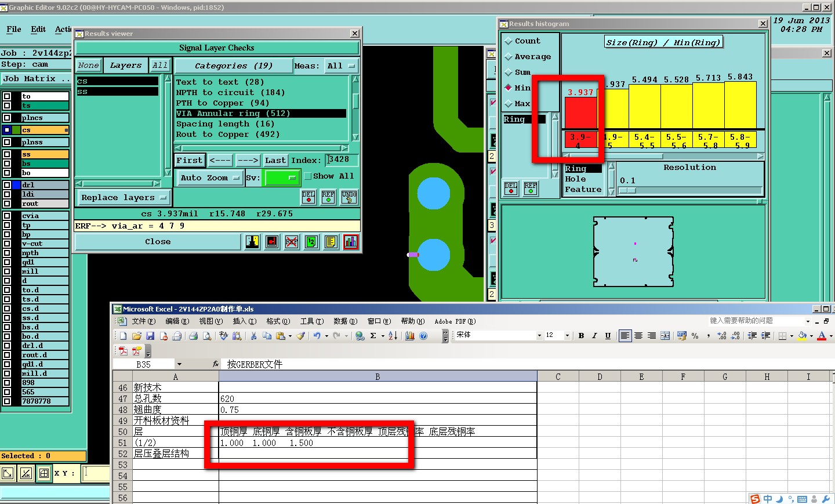Click the Index input field
The width and height of the screenshot is (835, 504).
(x=342, y=160)
